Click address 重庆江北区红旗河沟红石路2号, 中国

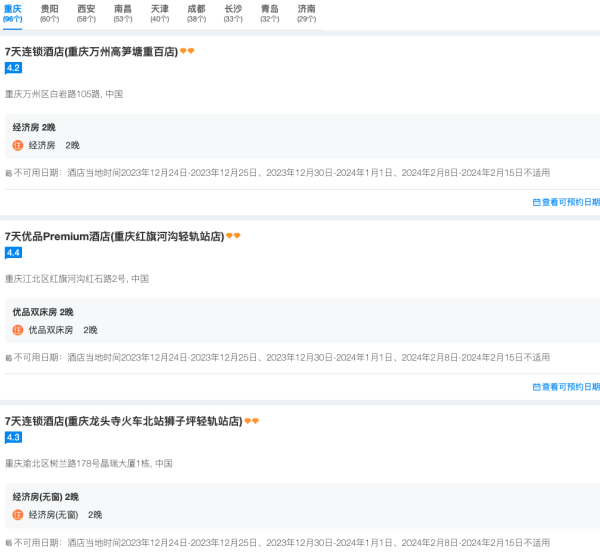pyautogui.click(x=77, y=279)
